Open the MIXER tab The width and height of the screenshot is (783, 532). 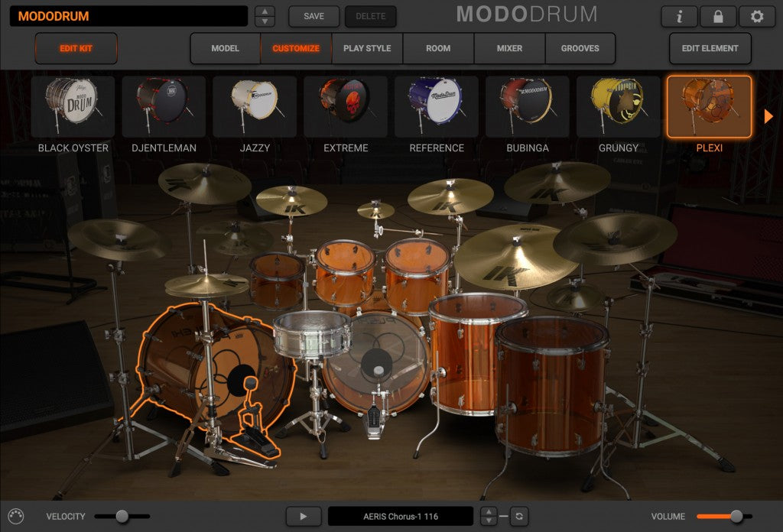click(508, 48)
